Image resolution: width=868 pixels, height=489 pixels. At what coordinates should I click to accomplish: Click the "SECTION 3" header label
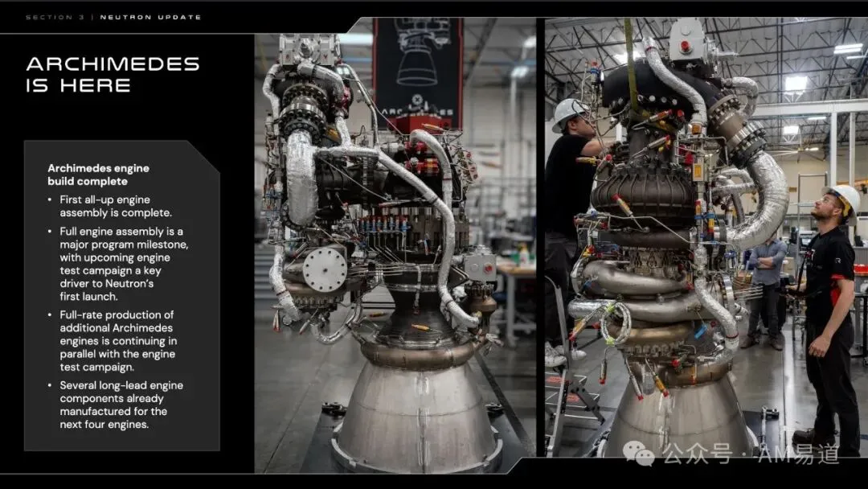pos(55,17)
